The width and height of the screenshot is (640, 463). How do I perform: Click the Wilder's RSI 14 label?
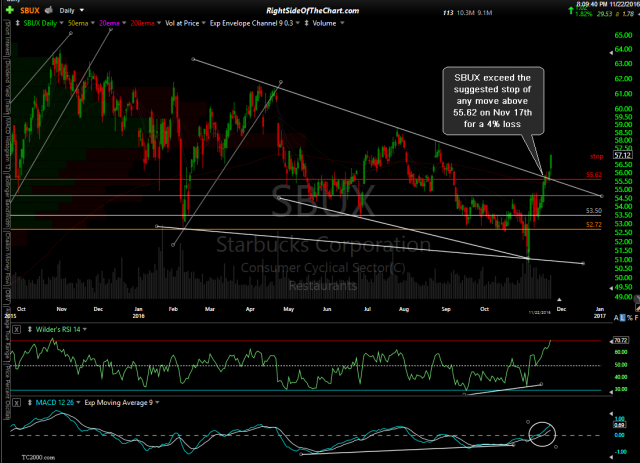click(58, 329)
